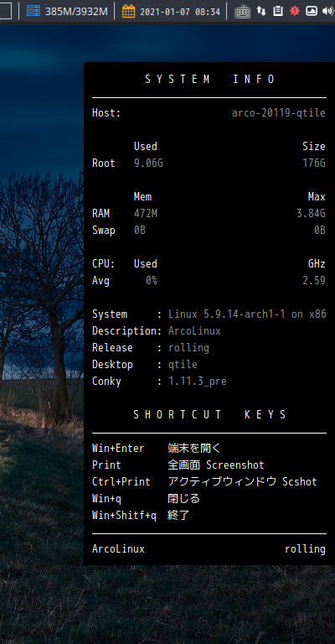
Task: Click the Desktop value qtile
Action: 183,365
